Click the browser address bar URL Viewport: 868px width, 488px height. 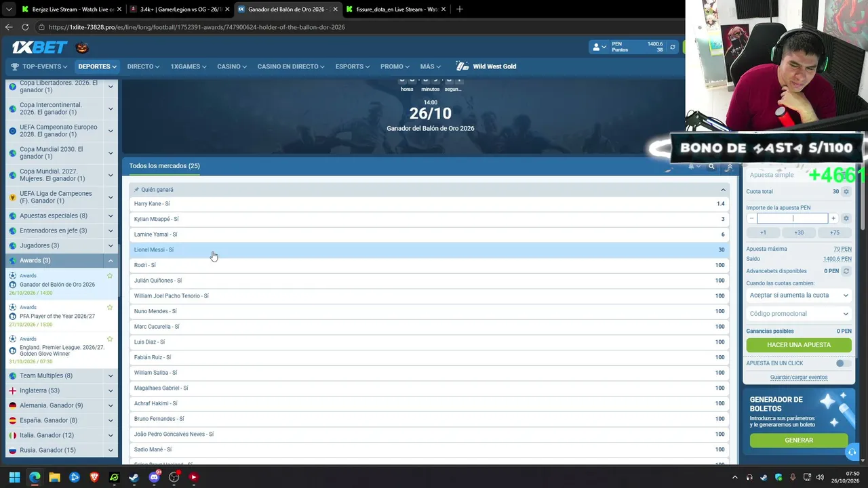pos(197,27)
